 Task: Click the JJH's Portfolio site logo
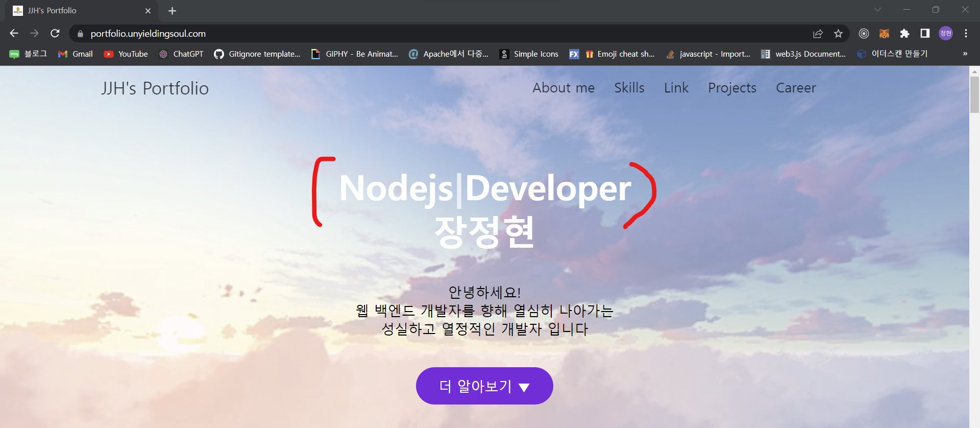155,88
